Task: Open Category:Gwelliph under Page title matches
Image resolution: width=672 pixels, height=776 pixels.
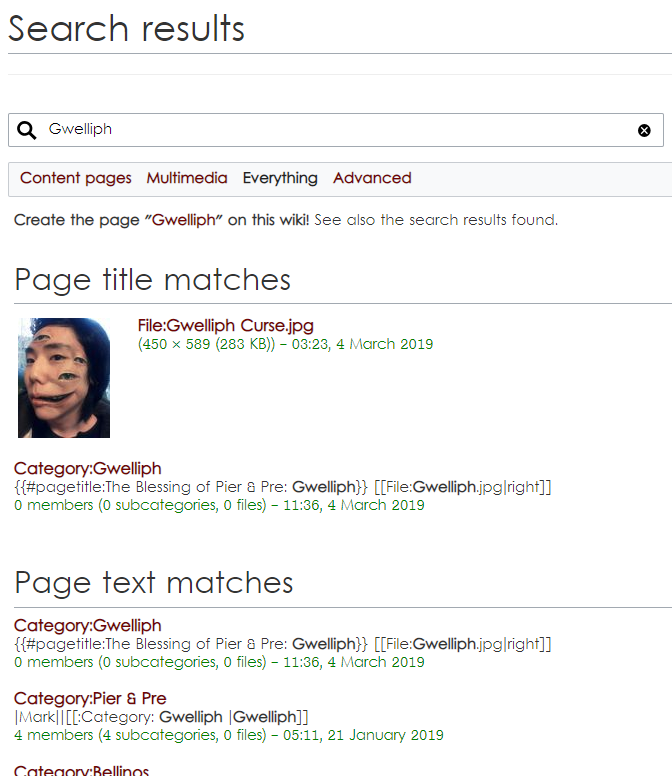Action: 88,468
